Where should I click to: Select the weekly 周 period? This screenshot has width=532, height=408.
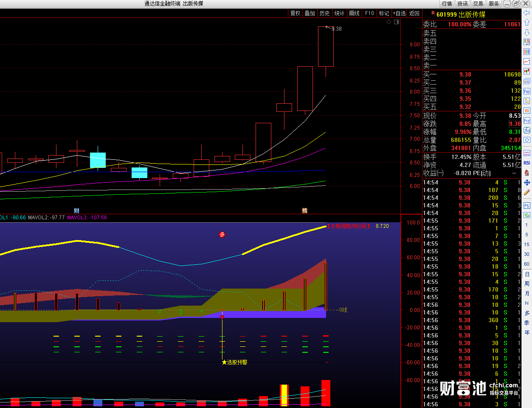click(527, 284)
